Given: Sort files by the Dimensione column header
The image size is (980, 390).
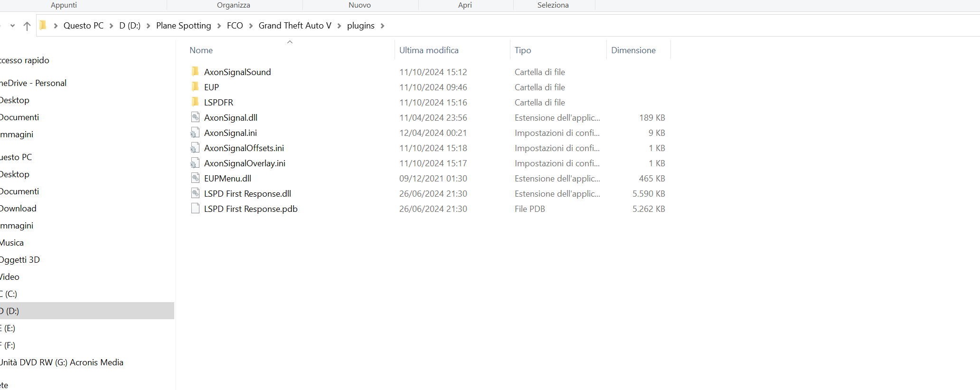Looking at the screenshot, I should [x=633, y=50].
